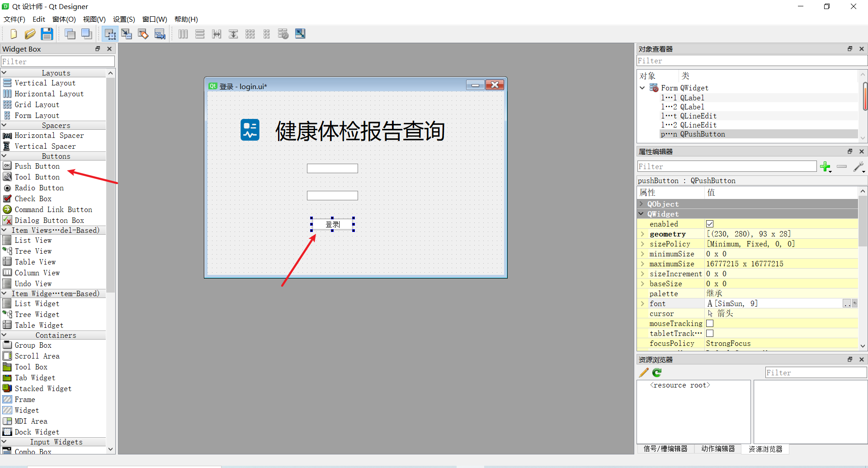Send widget to back toolbar icon

70,34
